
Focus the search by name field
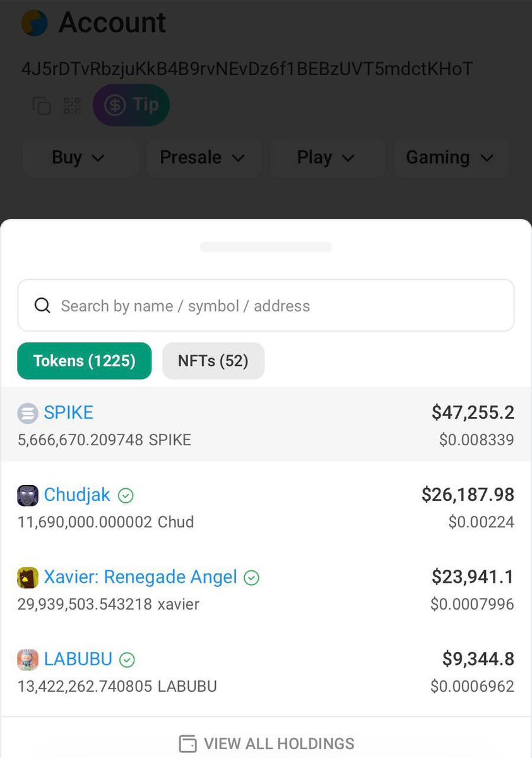(278, 306)
